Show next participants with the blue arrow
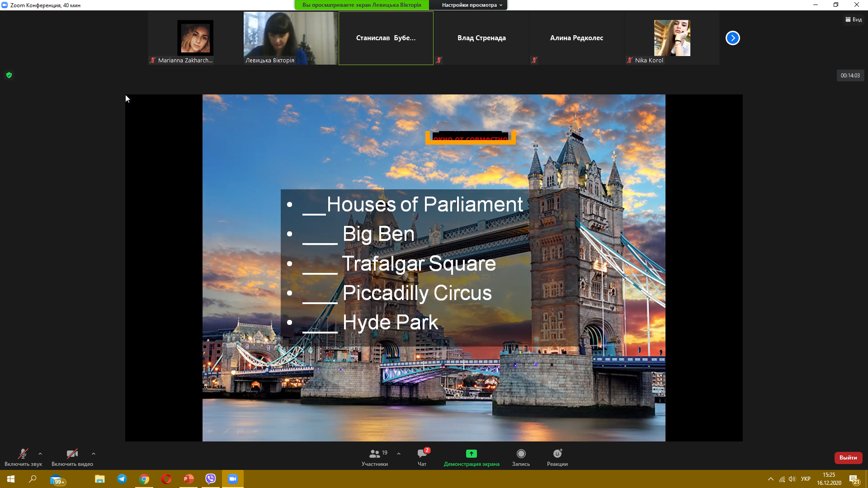The width and height of the screenshot is (868, 488). coord(732,38)
